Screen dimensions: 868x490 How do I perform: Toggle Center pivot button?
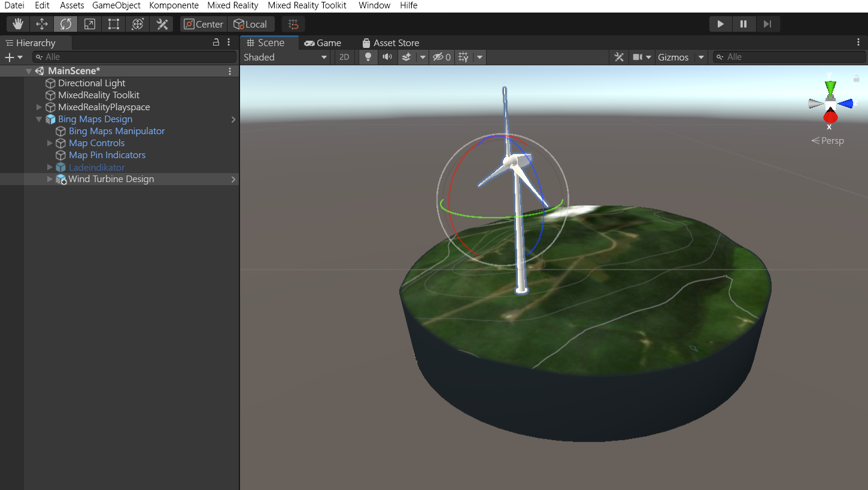point(204,24)
